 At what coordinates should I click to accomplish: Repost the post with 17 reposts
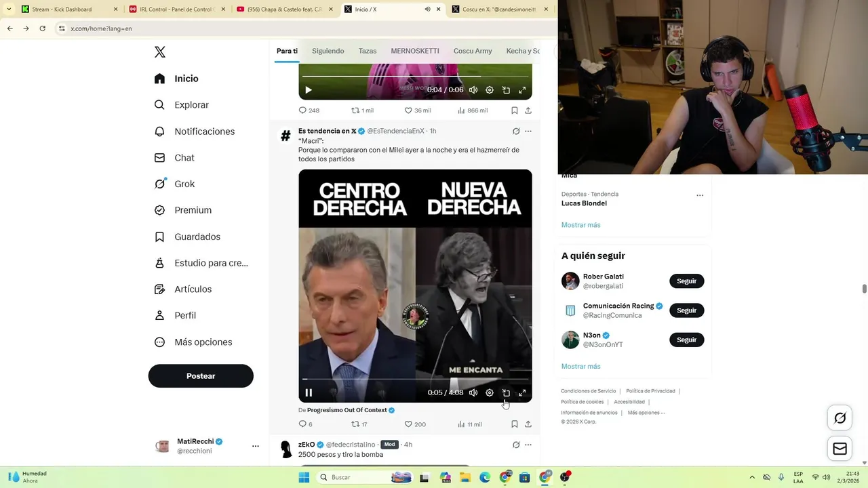(x=359, y=424)
